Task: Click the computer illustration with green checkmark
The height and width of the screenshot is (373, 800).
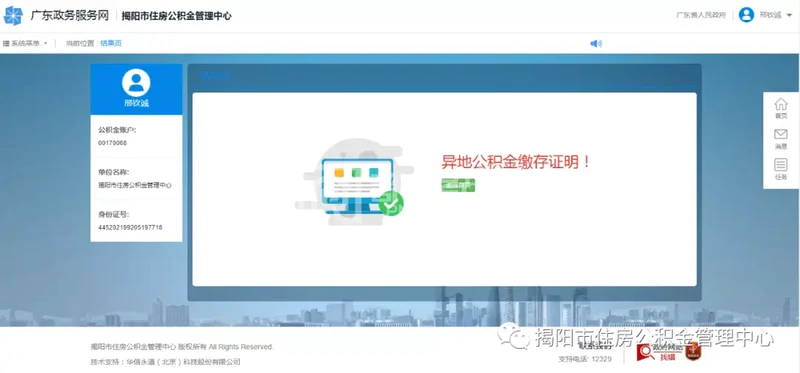Action: click(x=354, y=182)
